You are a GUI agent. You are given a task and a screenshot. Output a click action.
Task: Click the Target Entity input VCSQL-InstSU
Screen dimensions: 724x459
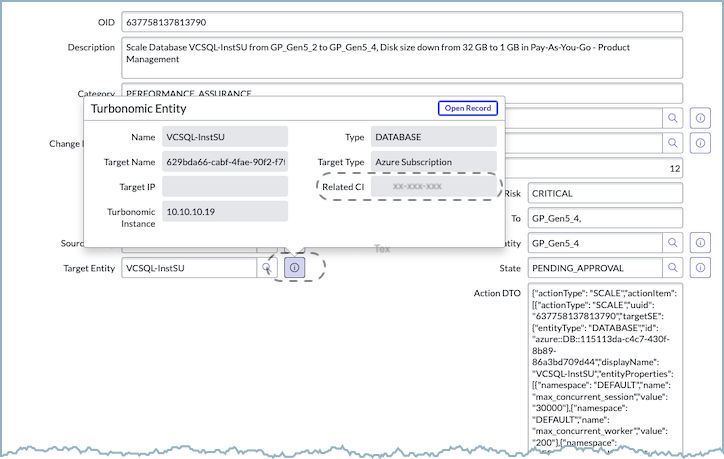tap(189, 268)
